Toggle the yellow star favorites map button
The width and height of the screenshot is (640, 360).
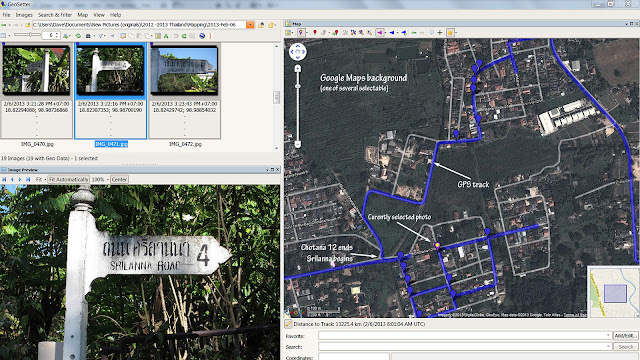[x=450, y=32]
